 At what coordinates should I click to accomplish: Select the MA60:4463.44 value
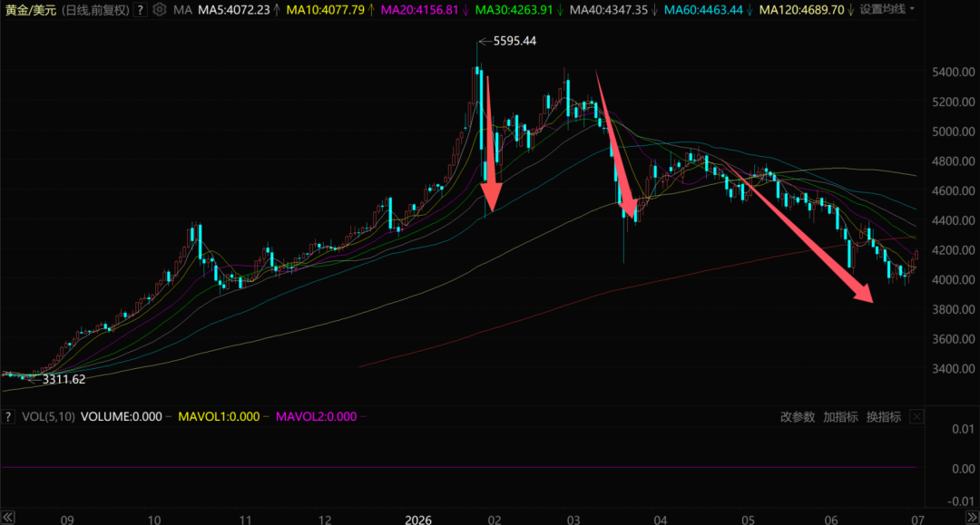coord(703,10)
